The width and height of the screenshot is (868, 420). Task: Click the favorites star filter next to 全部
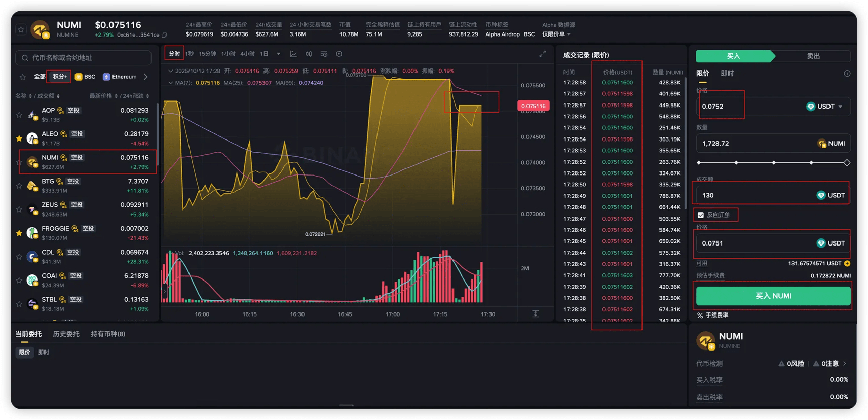click(x=23, y=77)
